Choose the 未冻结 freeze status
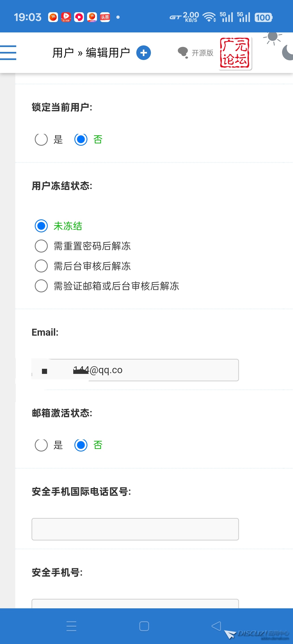 41,226
